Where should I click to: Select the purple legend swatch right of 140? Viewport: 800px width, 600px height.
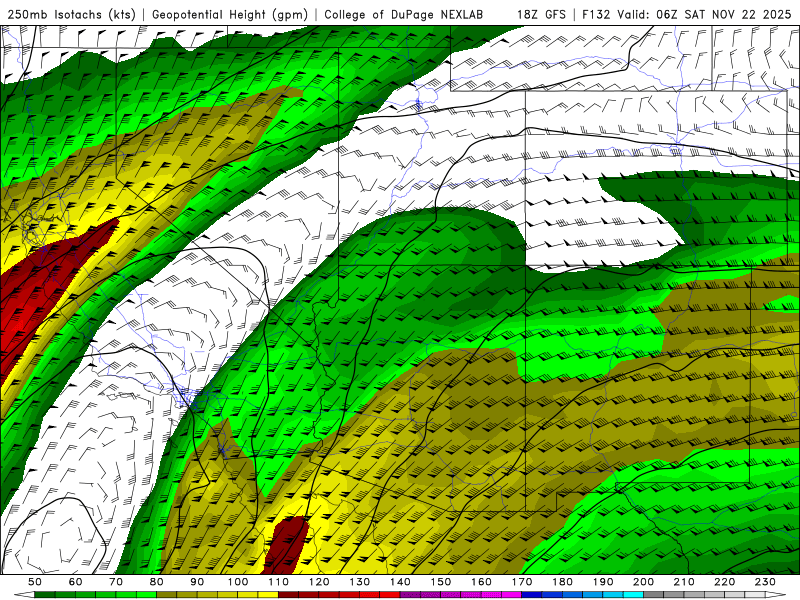[410, 595]
